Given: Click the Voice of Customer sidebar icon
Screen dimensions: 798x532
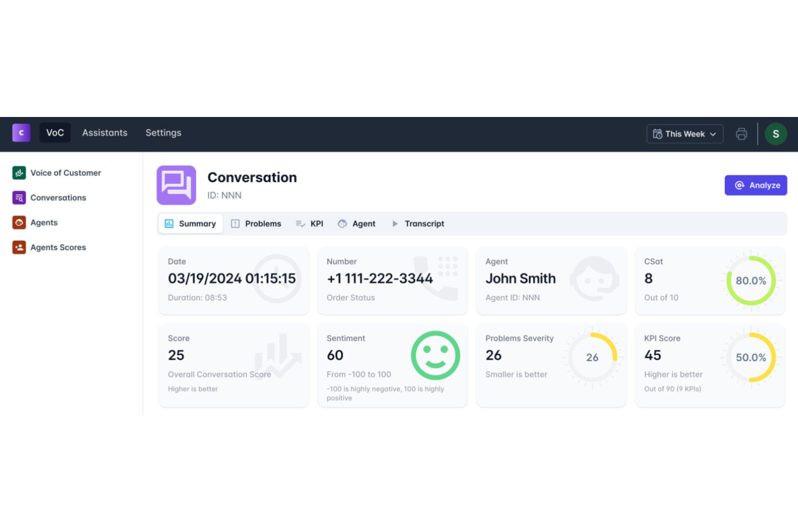Looking at the screenshot, I should tap(19, 172).
